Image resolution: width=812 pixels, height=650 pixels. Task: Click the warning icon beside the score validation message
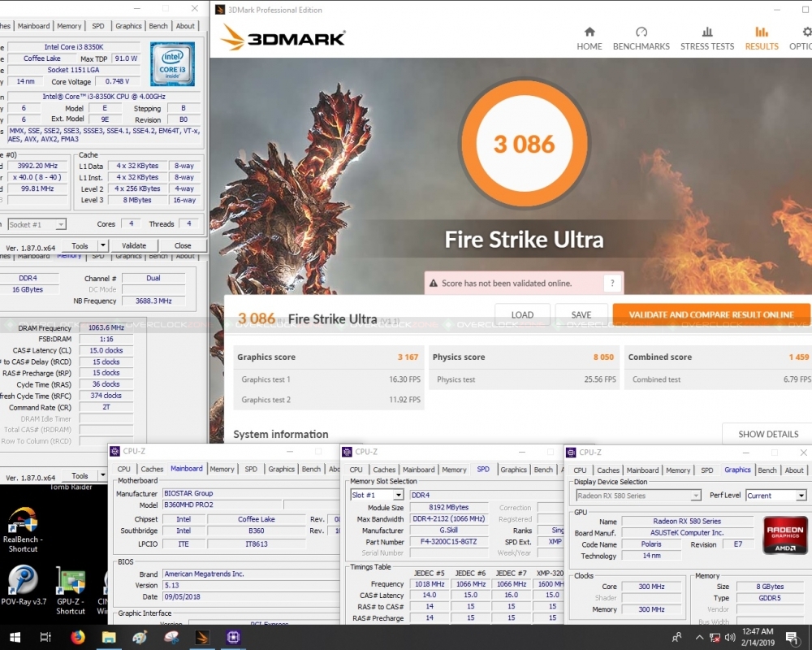[434, 283]
